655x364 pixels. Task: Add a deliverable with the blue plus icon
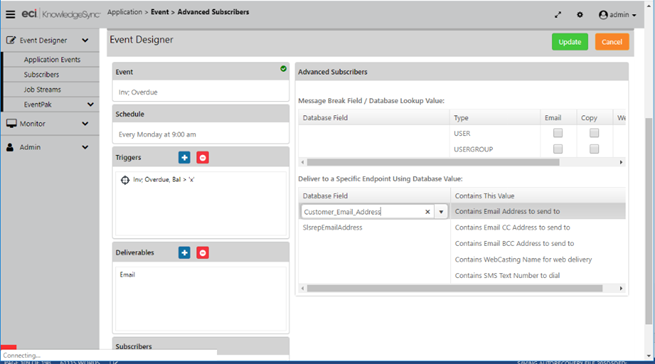click(x=184, y=252)
